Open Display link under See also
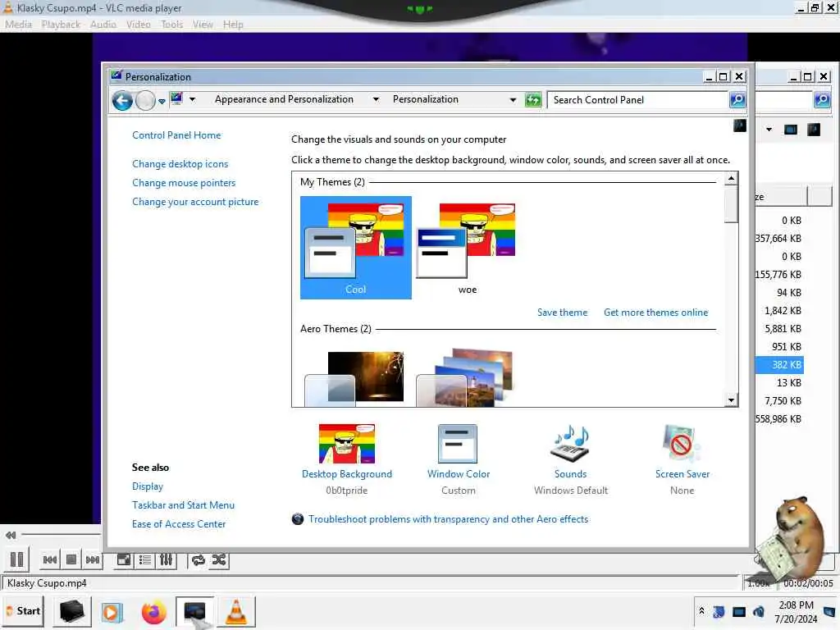 pyautogui.click(x=148, y=486)
